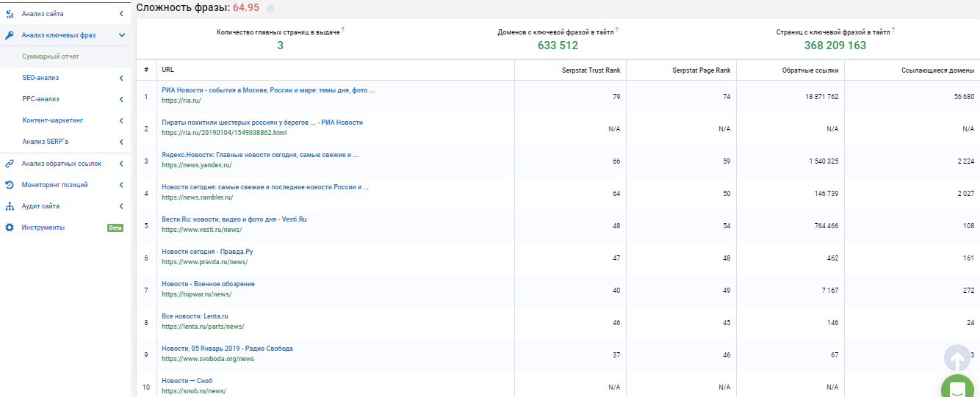Click Обратные ссылки column header
The width and height of the screenshot is (980, 397).
tap(811, 70)
